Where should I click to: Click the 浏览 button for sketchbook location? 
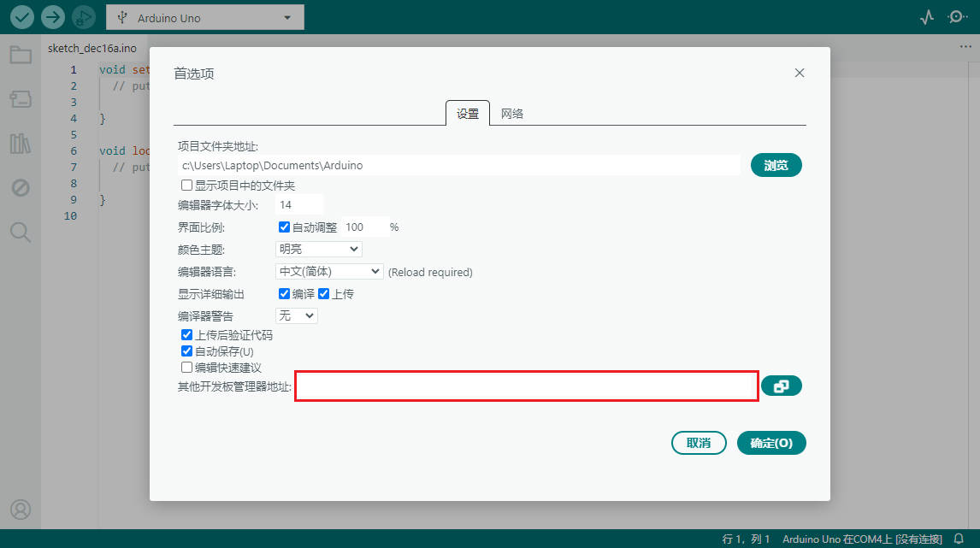point(776,165)
